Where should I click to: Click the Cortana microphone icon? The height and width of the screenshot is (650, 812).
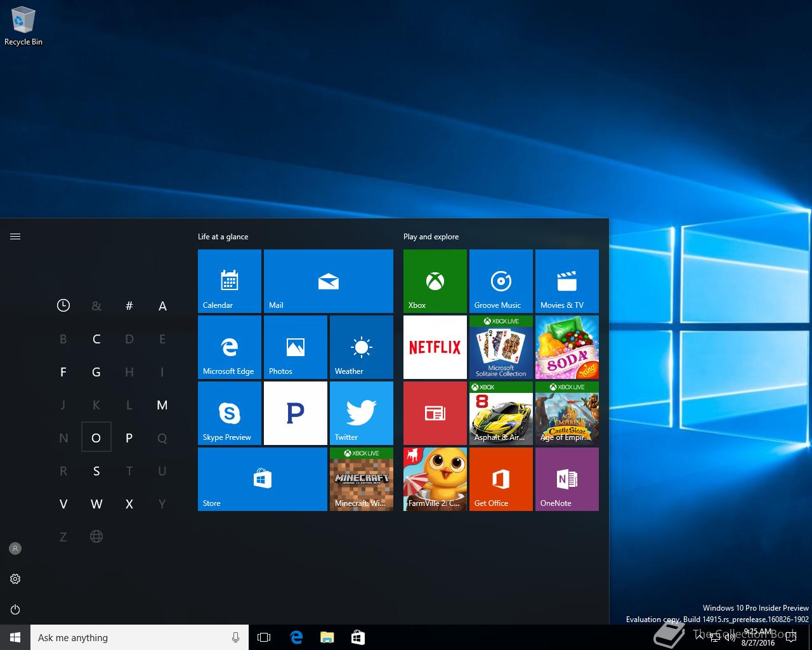coord(235,637)
